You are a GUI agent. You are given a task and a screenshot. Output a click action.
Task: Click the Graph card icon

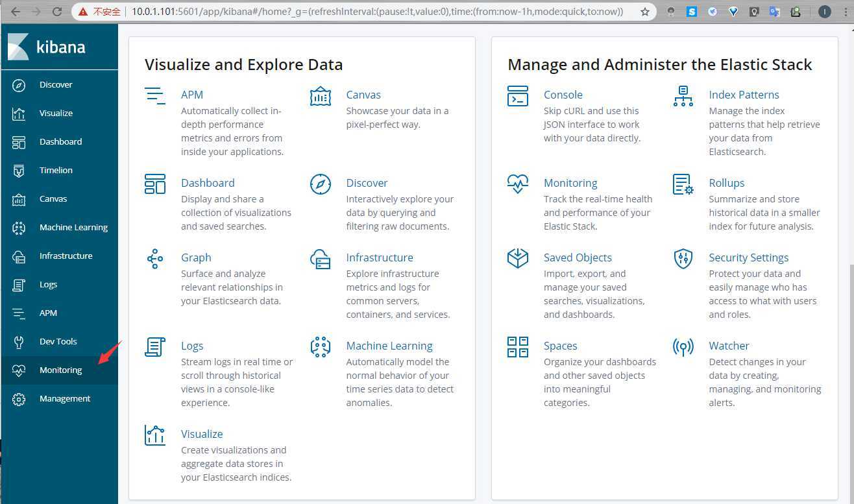pos(155,259)
